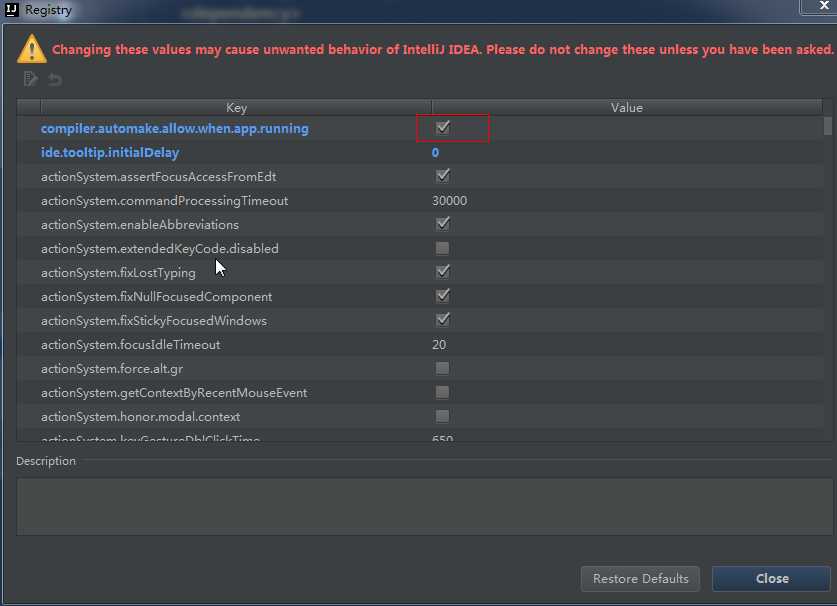Click the edit registry value icon

(x=30, y=79)
